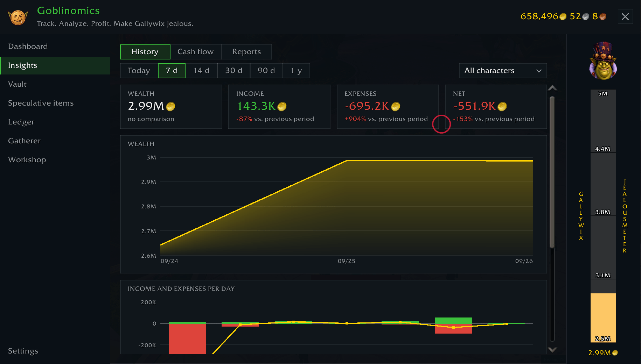The width and height of the screenshot is (641, 364).
Task: Select the 90 d time range
Action: click(x=266, y=71)
